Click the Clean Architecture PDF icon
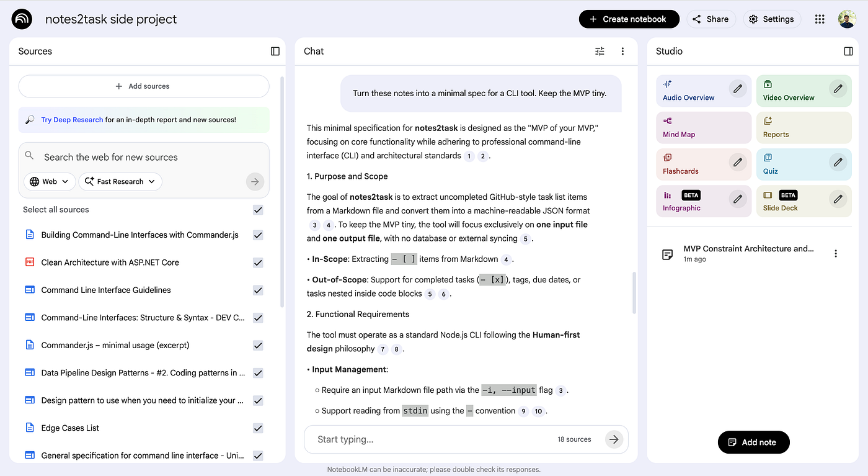The height and width of the screenshot is (476, 868). coord(29,263)
